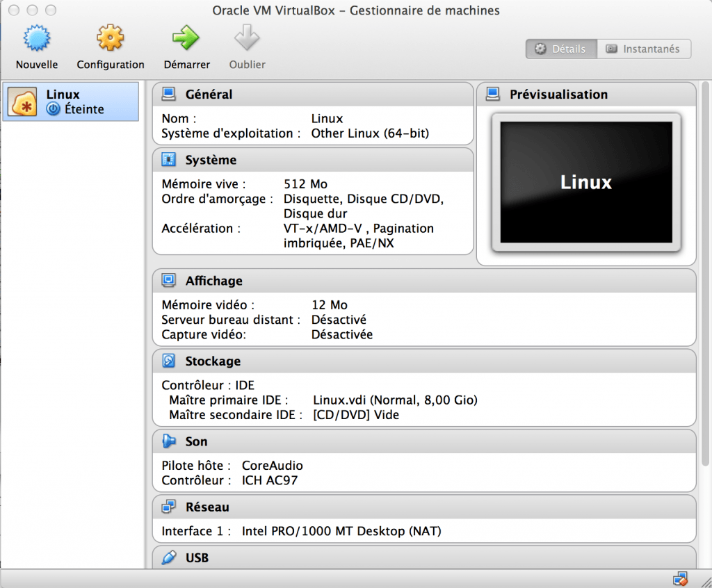The image size is (712, 588).
Task: Select the Linux virtual machine entry
Action: tap(70, 101)
